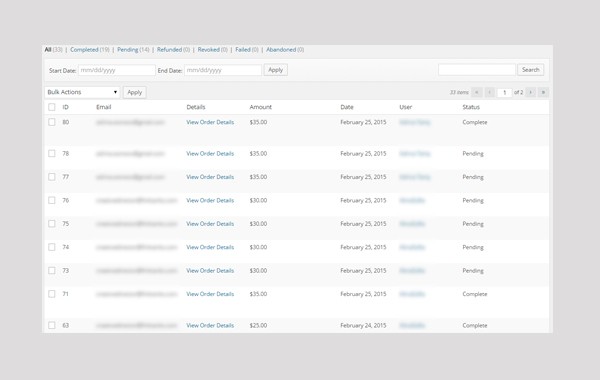600x380 pixels.
Task: Jump to last page pagination arrow
Action: click(x=543, y=92)
